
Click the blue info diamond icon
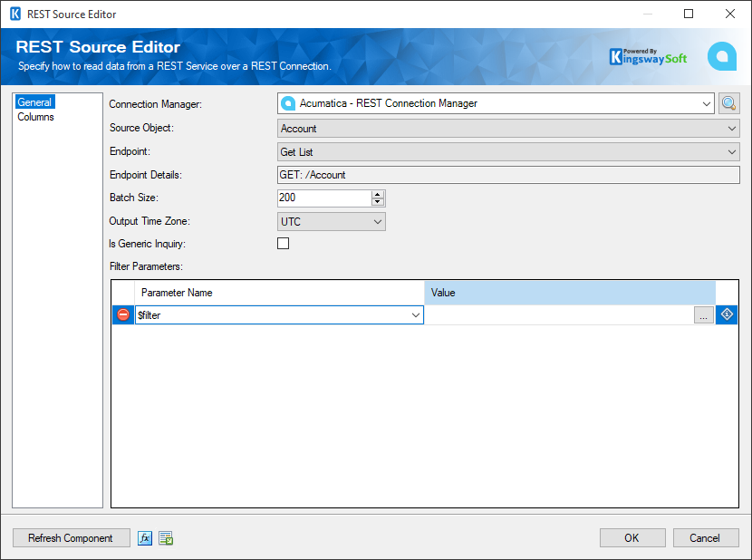pyautogui.click(x=728, y=314)
